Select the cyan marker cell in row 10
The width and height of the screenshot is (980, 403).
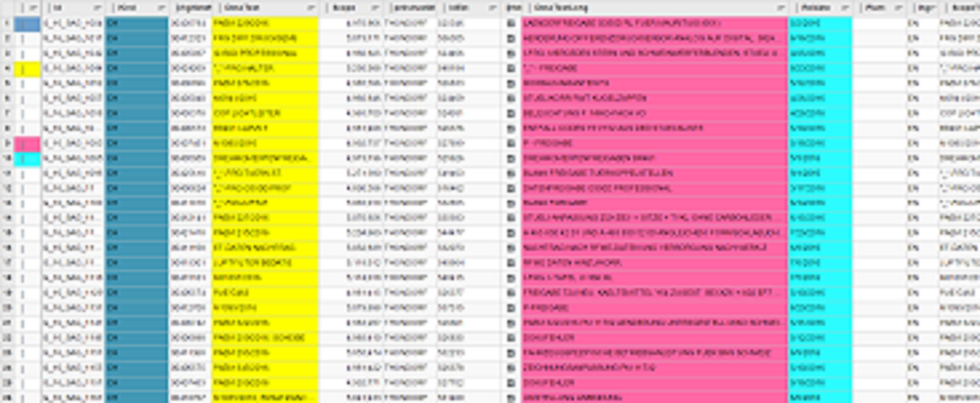(x=27, y=158)
